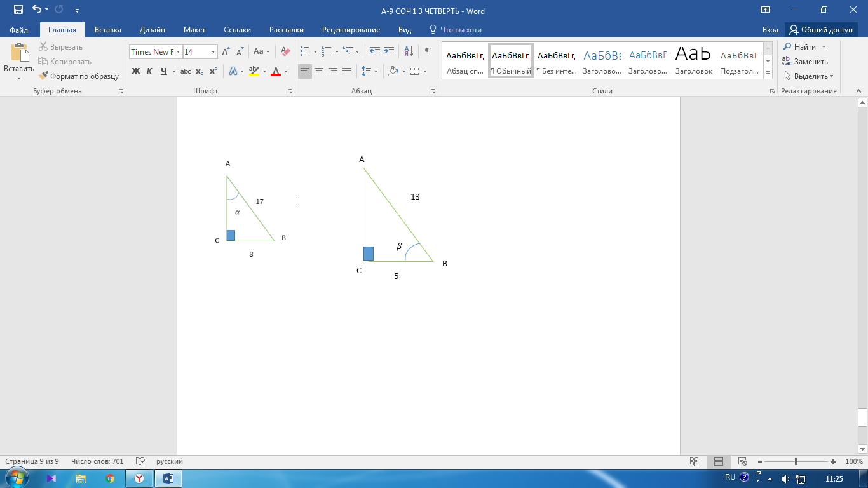Toggle paragraph marks display (¶)
The height and width of the screenshot is (488, 868).
[x=428, y=52]
